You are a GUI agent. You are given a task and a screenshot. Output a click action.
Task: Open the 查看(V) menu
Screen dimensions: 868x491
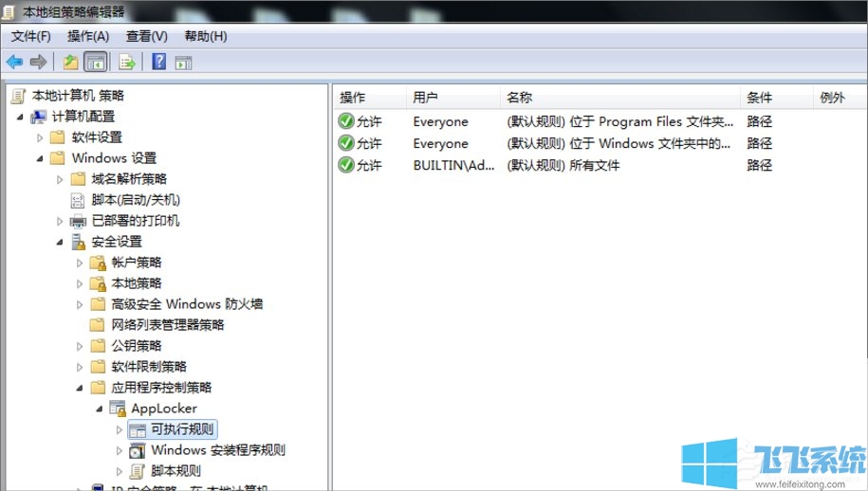pos(146,36)
